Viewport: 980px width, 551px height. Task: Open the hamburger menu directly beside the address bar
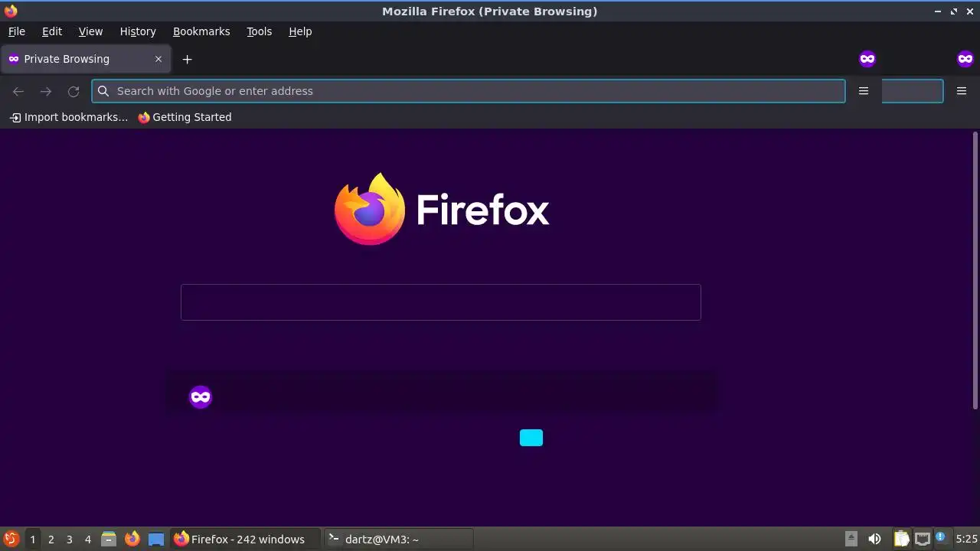coord(864,91)
